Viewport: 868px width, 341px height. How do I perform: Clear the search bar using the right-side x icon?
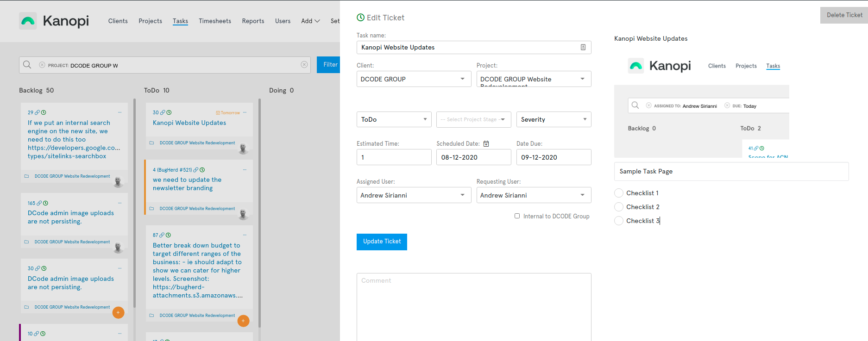(304, 65)
